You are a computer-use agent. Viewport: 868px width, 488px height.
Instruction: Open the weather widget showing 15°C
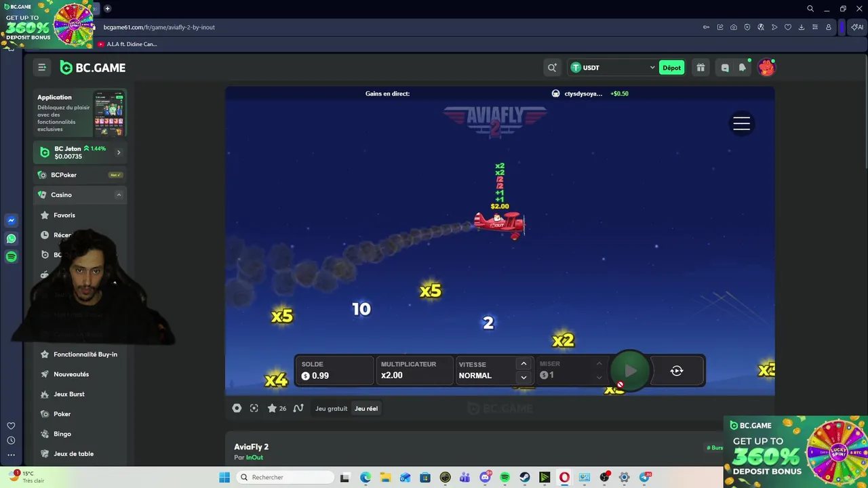26,477
